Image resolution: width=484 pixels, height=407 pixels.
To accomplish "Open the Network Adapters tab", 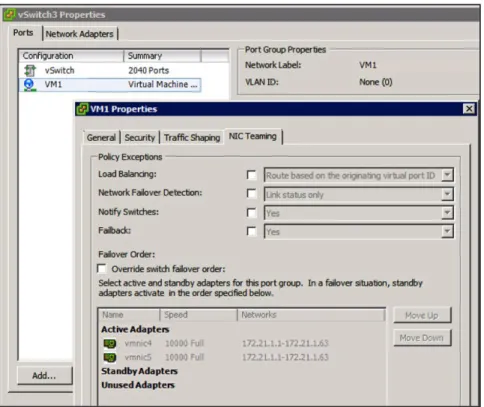I will pos(80,34).
